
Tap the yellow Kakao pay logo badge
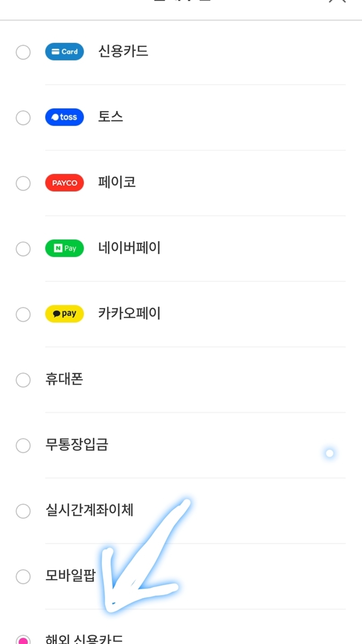coord(64,314)
